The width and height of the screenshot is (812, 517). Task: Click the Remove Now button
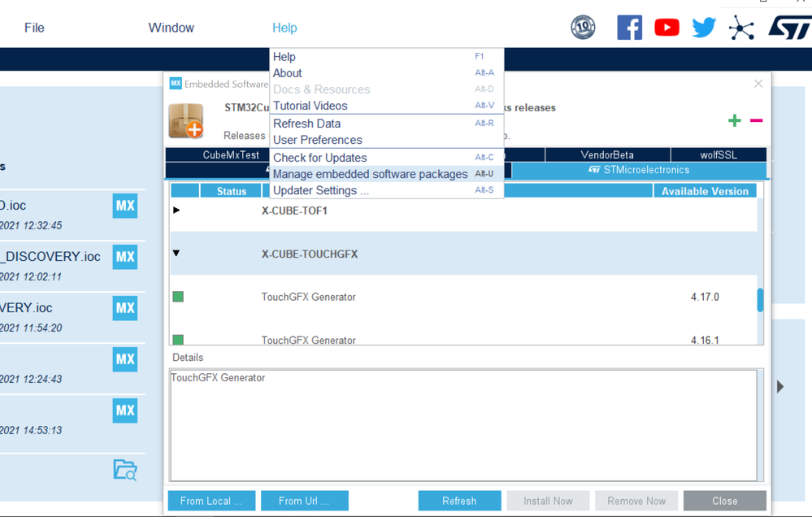[636, 501]
